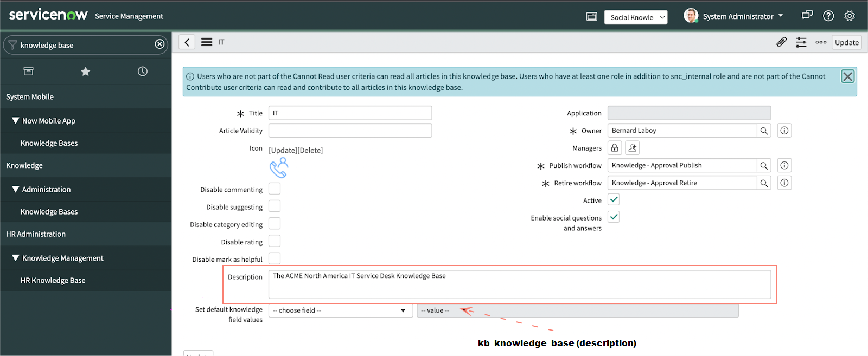Select Knowledge Bases under Administration
Viewport: 868px width, 356px height.
point(49,212)
